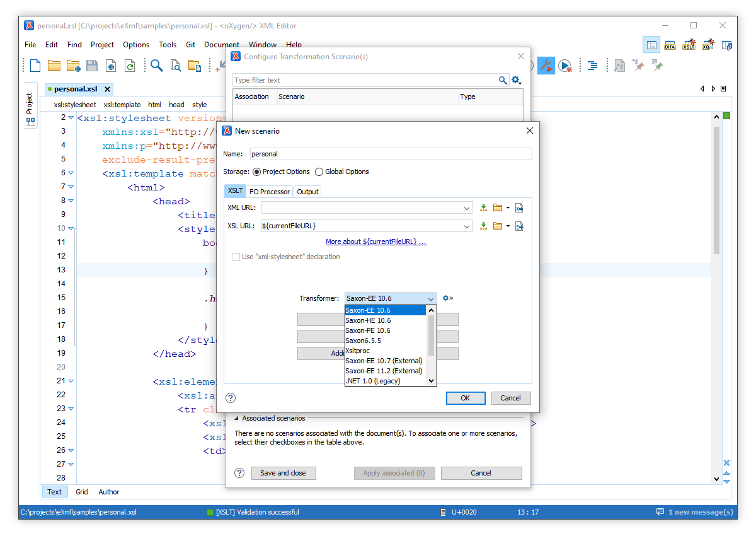Click Open in editor icon for XML URL

click(x=520, y=208)
